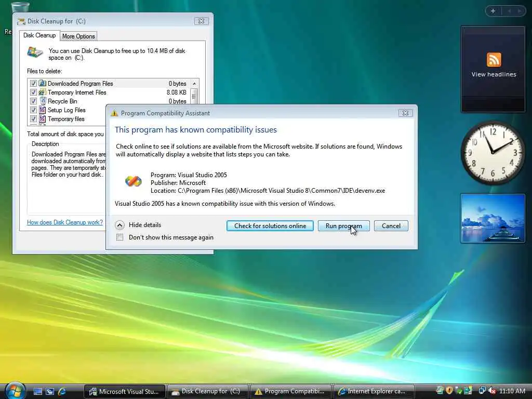Click the sidebar add gadget plus button
532x399 pixels.
493,11
